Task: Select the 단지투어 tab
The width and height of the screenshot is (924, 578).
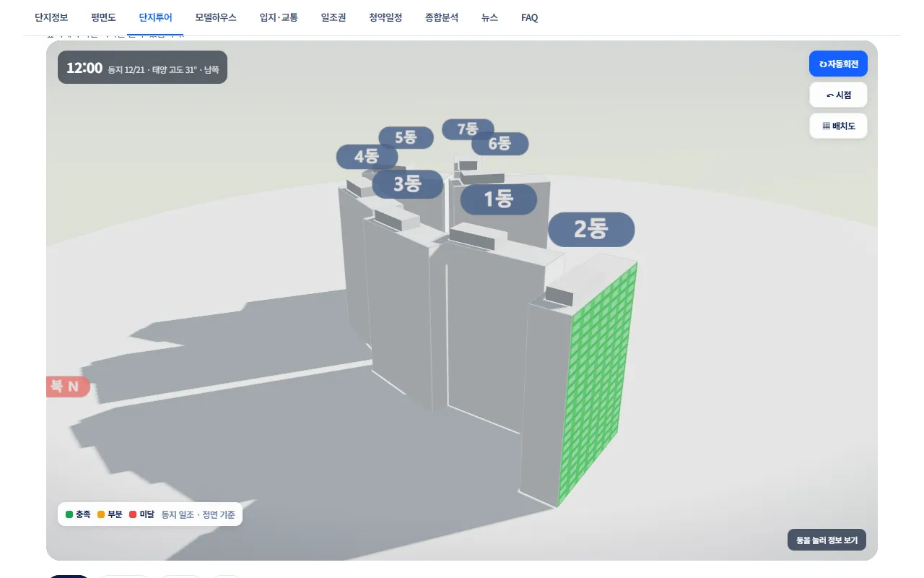Action: 155,17
